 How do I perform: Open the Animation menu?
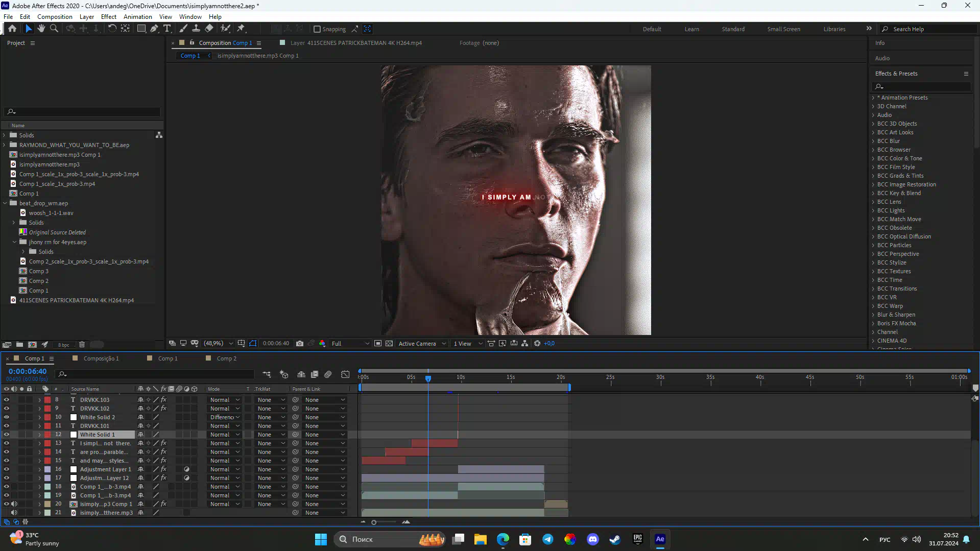pos(137,17)
